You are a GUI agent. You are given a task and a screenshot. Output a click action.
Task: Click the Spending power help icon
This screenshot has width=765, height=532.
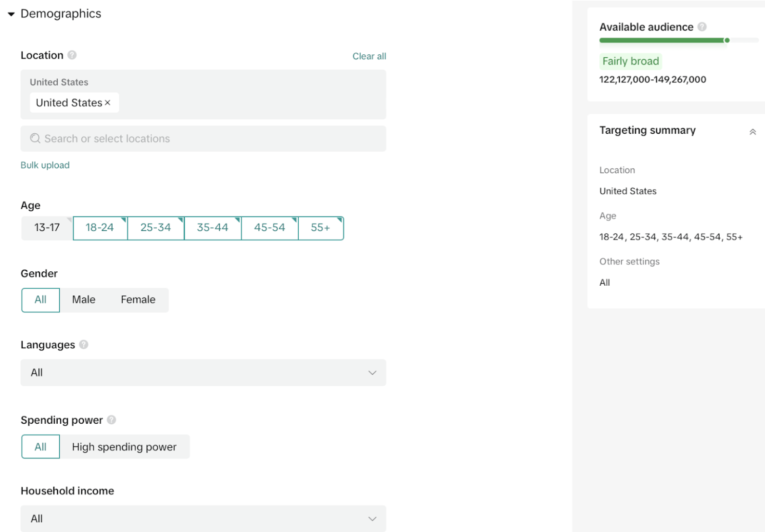(112, 420)
